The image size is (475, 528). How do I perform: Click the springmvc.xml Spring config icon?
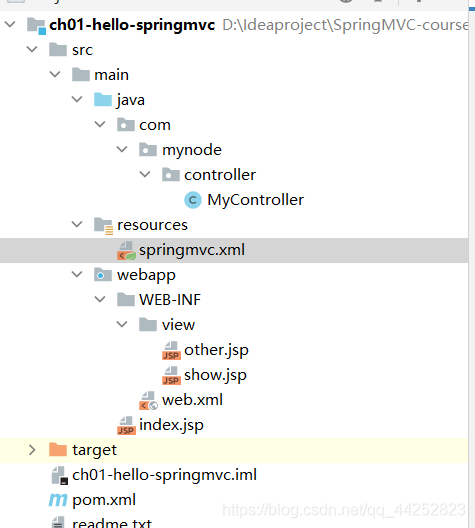pyautogui.click(x=126, y=251)
